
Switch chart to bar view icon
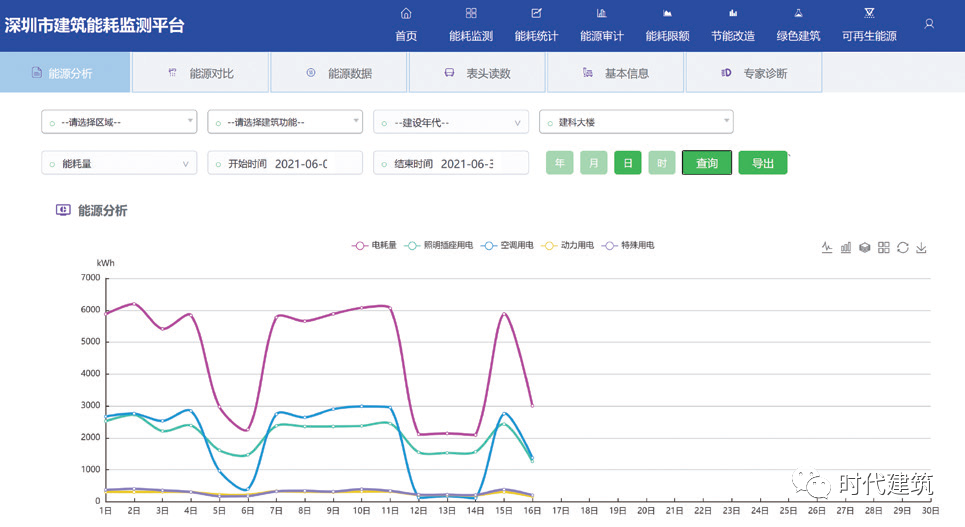click(846, 248)
